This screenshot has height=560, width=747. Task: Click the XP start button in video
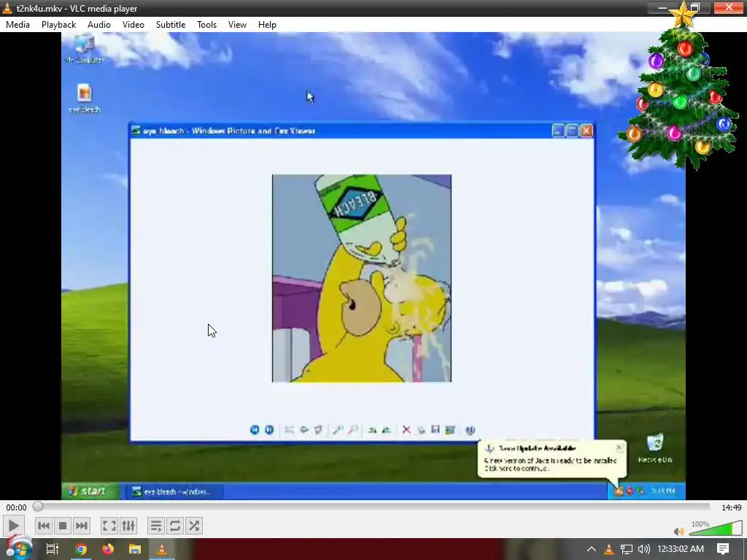tap(89, 491)
